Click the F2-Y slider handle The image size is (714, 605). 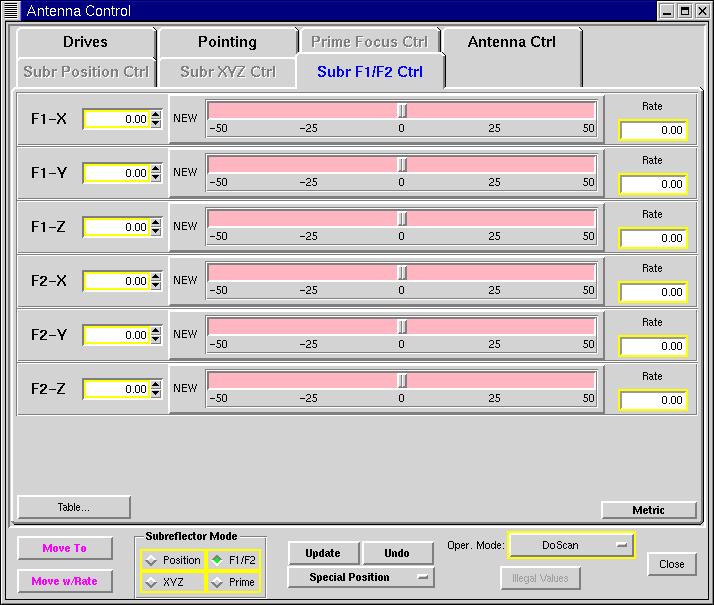402,326
